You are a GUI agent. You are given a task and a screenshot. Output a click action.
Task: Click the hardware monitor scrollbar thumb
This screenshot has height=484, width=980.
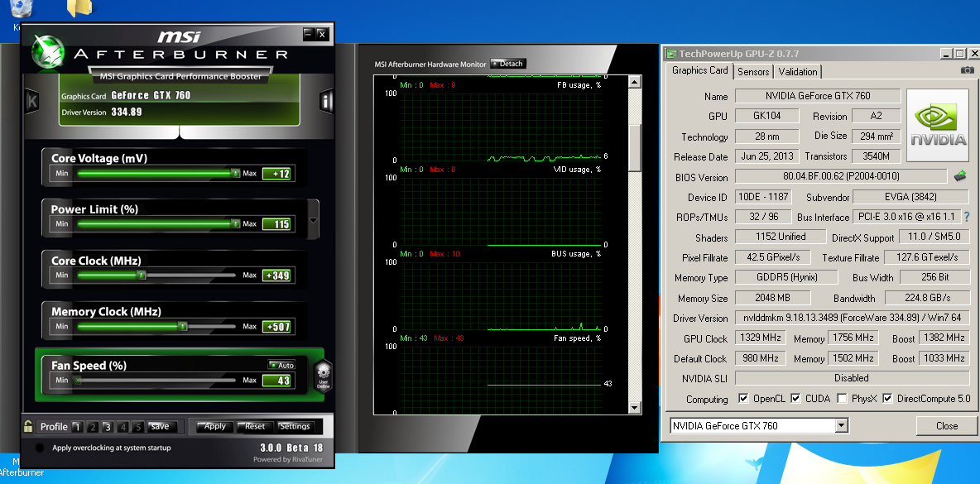click(x=635, y=147)
